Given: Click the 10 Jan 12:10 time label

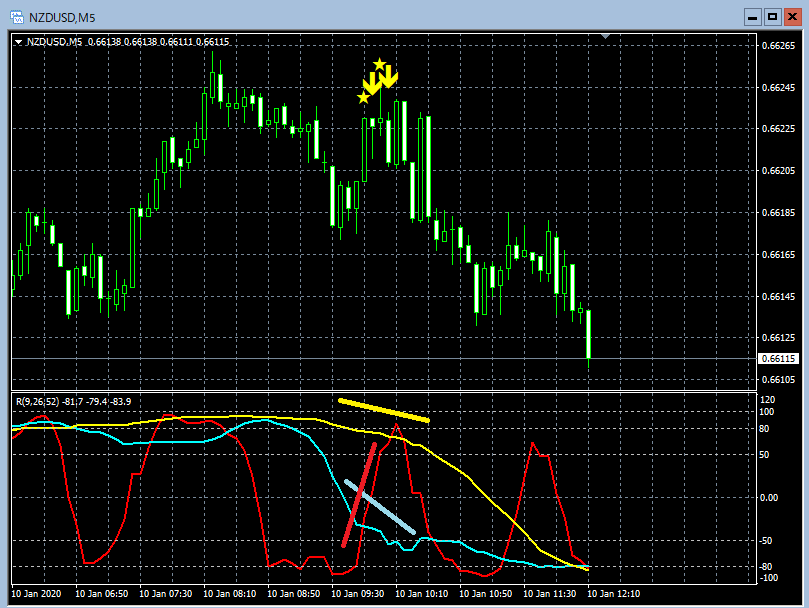Looking at the screenshot, I should pyautogui.click(x=613, y=594).
